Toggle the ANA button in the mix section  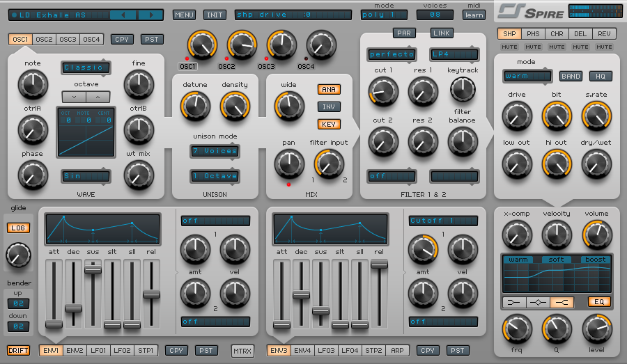tap(329, 90)
